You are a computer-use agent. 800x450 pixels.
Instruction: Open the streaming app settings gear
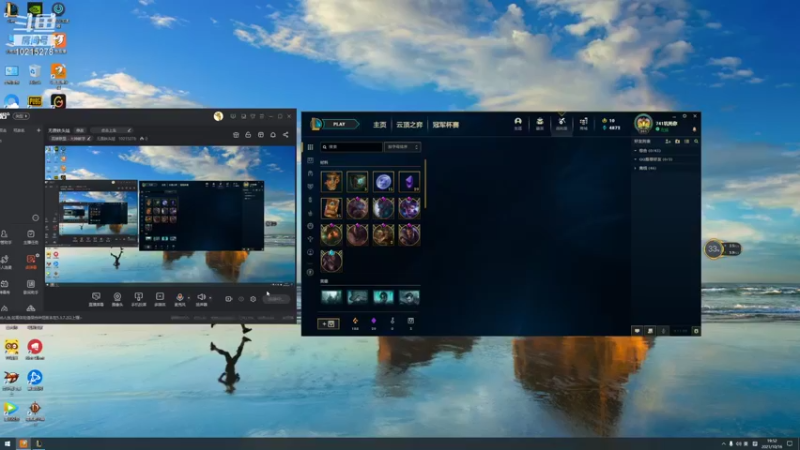[x=253, y=299]
